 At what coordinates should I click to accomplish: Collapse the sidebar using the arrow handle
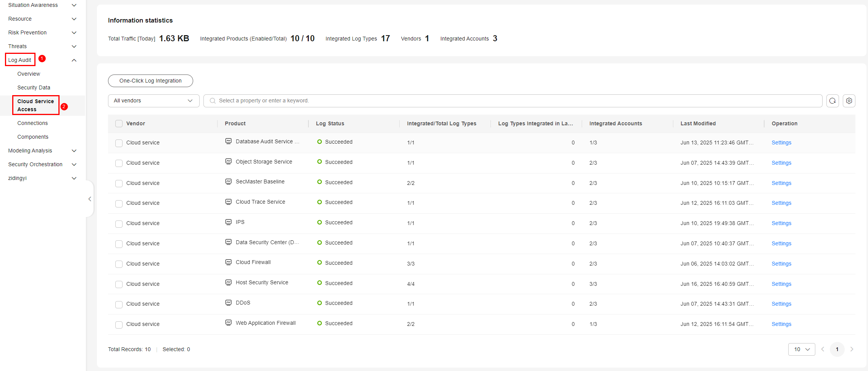click(x=90, y=199)
